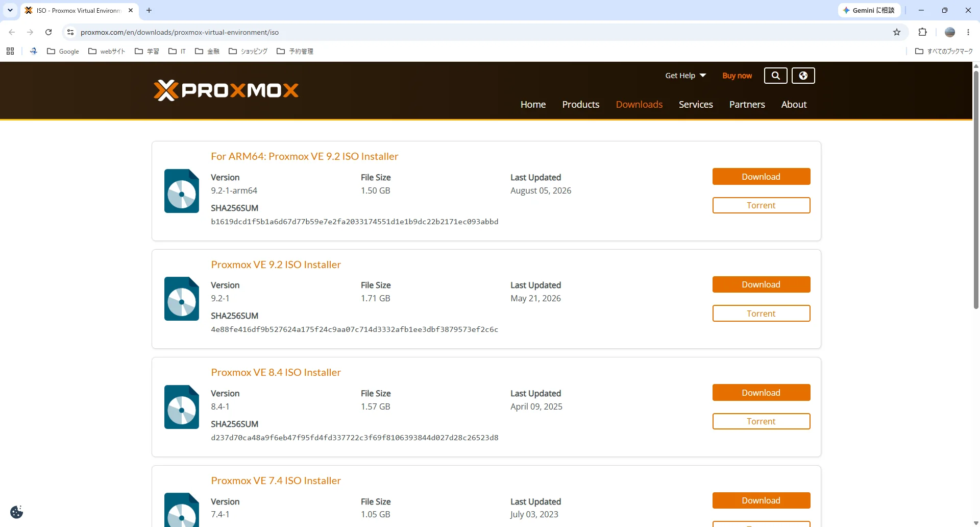View site information icon in address bar
Screen dimensions: 980x527
[x=70, y=32]
